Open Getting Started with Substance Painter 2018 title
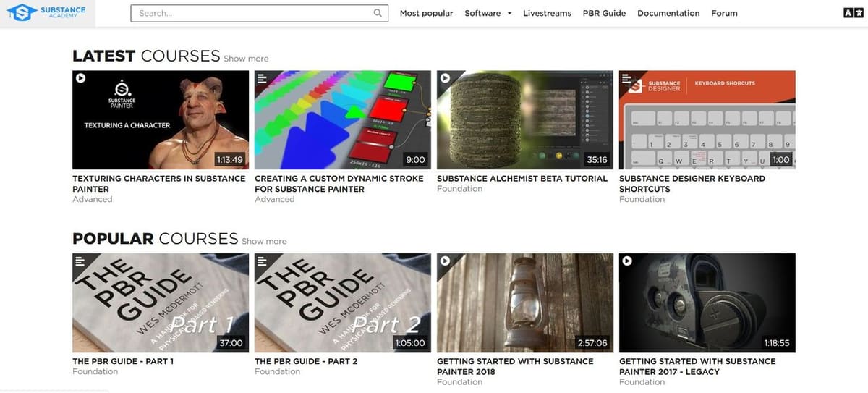 point(515,366)
